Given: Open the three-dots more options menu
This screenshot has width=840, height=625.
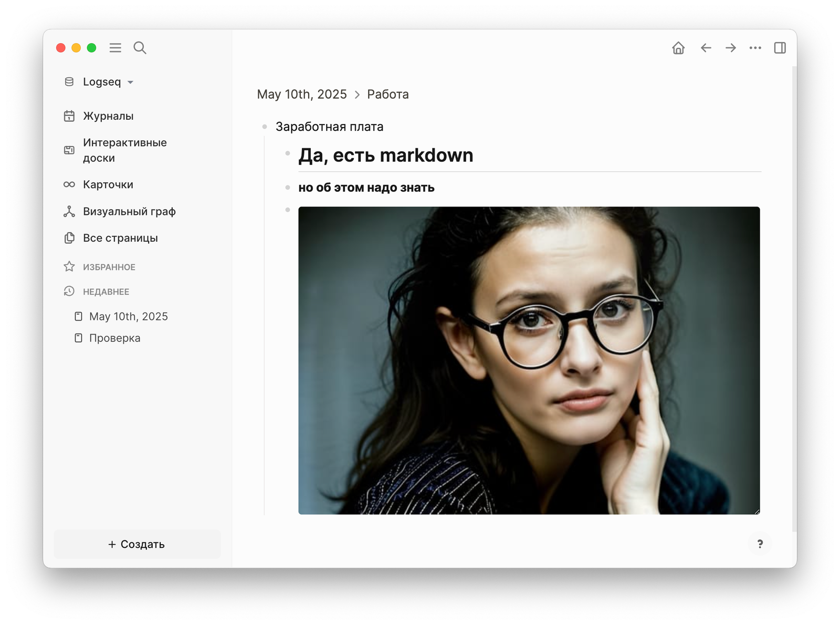Looking at the screenshot, I should [x=755, y=48].
